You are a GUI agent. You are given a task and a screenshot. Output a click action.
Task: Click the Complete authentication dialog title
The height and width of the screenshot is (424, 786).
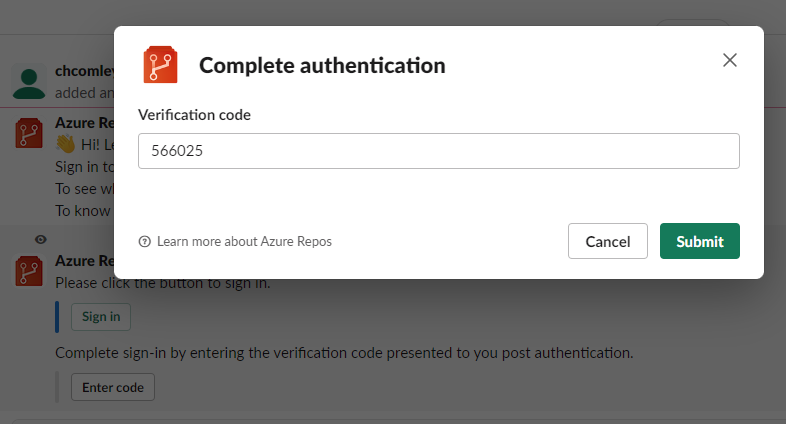[x=322, y=66]
